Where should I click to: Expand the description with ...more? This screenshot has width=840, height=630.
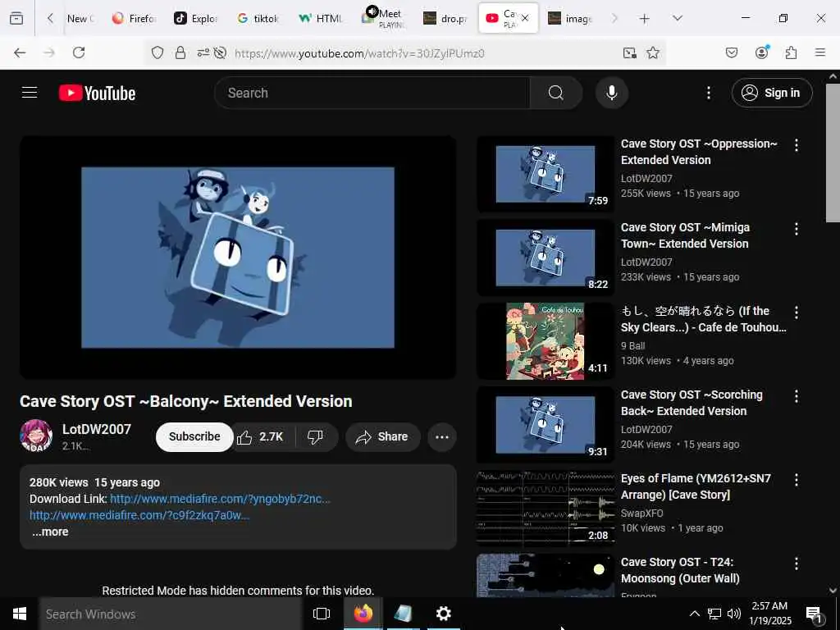(50, 532)
